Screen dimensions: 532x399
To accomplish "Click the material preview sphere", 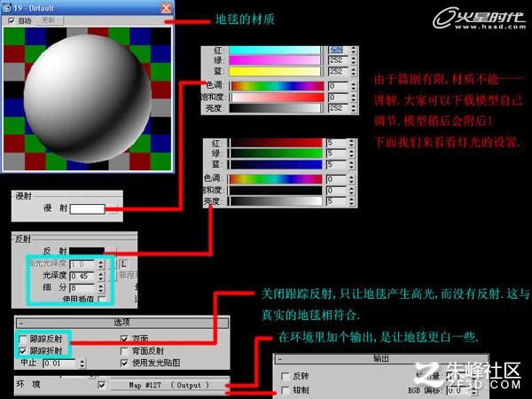I will point(88,98).
